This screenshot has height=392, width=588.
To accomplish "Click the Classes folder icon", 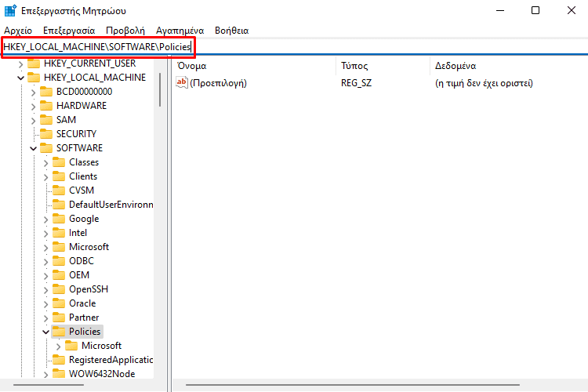I will click(59, 162).
